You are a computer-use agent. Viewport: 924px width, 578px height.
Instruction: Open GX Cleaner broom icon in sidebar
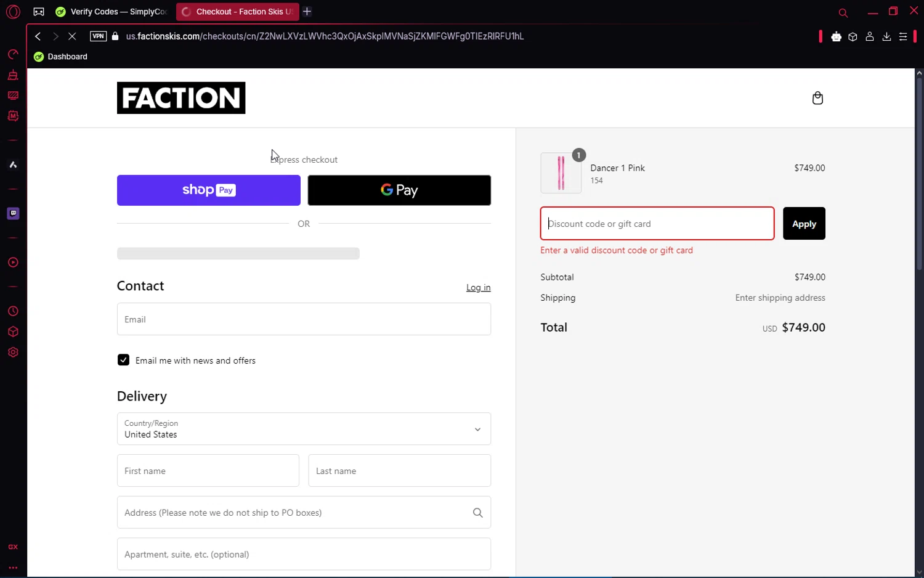point(13,75)
